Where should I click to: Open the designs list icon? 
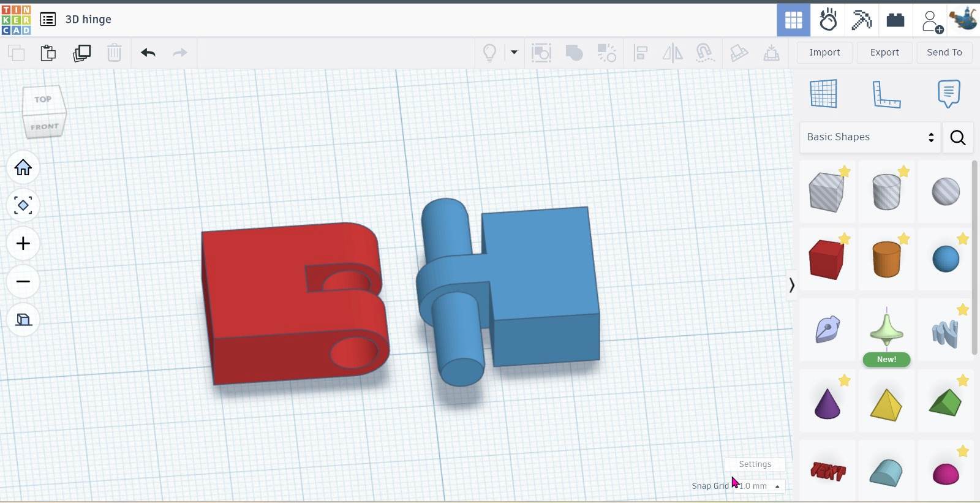click(x=48, y=20)
